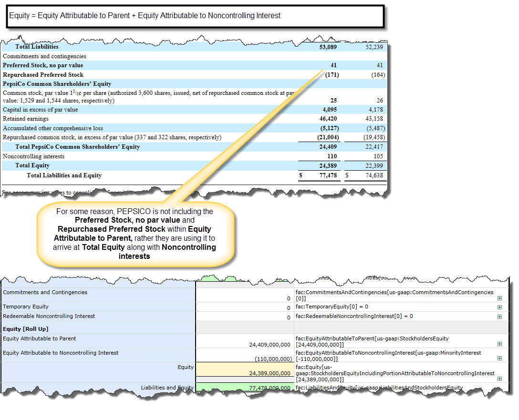The width and height of the screenshot is (519, 420).
Task: Select Total Liabilities value 52,239
Action: tap(374, 47)
